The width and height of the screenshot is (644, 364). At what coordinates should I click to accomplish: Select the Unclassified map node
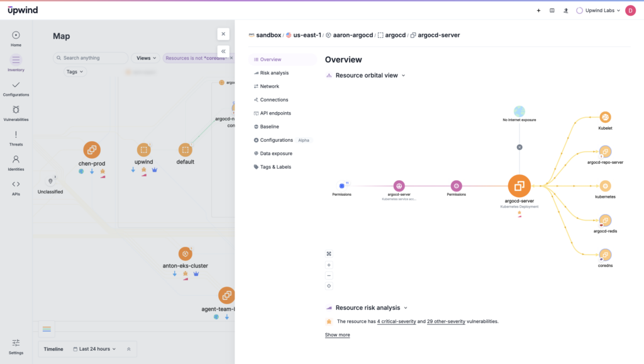coord(50,181)
